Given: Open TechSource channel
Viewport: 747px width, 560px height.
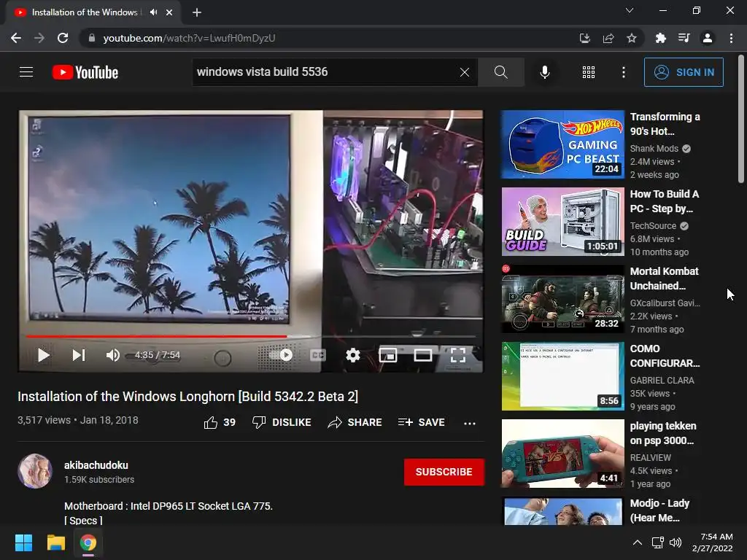Looking at the screenshot, I should tap(653, 226).
